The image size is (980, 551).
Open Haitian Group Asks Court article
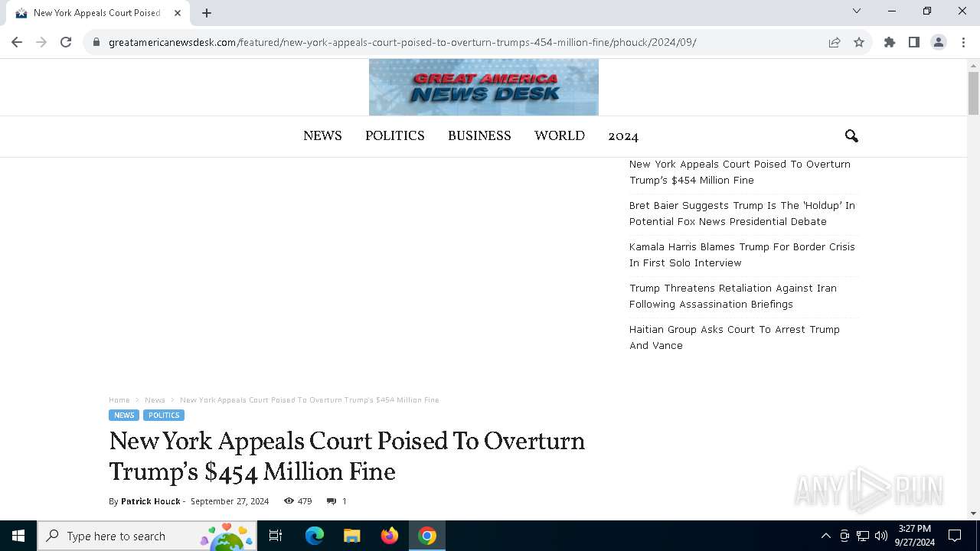pos(734,337)
